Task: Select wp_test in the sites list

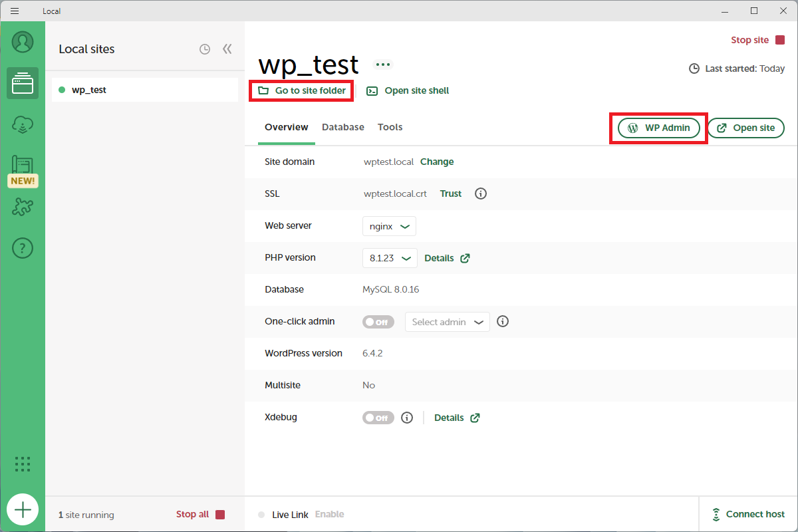Action: point(145,90)
